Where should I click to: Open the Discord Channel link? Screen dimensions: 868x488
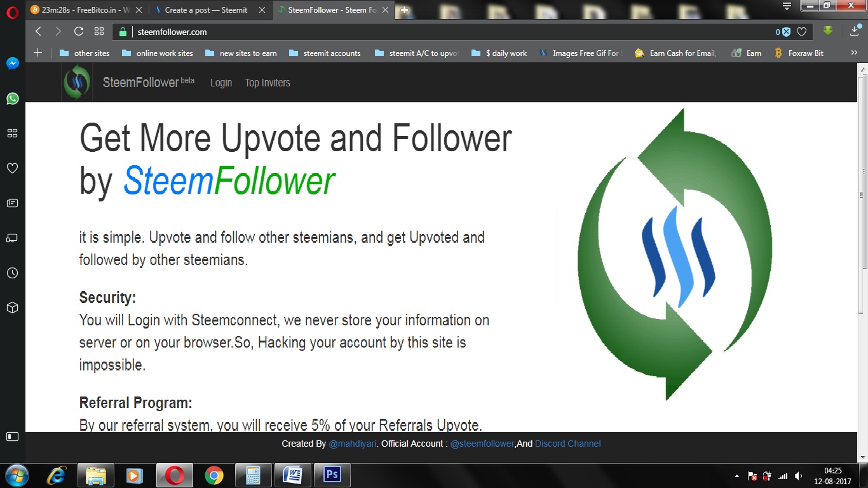[567, 444]
